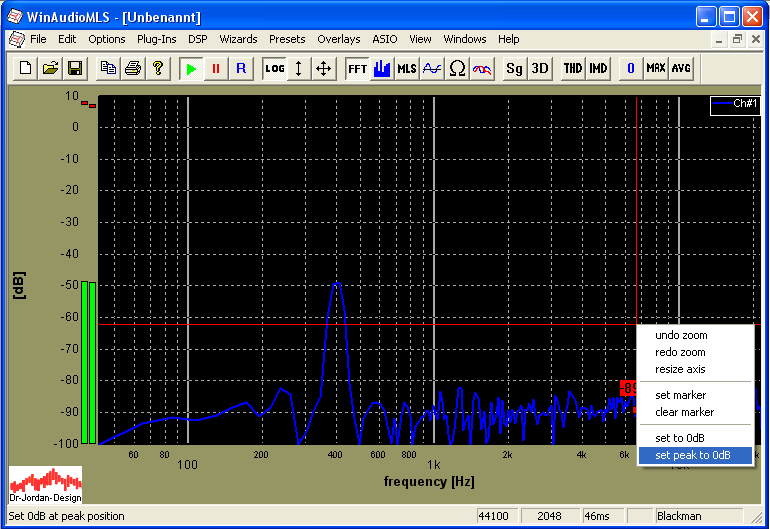Viewport: 770px width, 529px height.
Task: Click the Omega impedance icon
Action: click(457, 68)
